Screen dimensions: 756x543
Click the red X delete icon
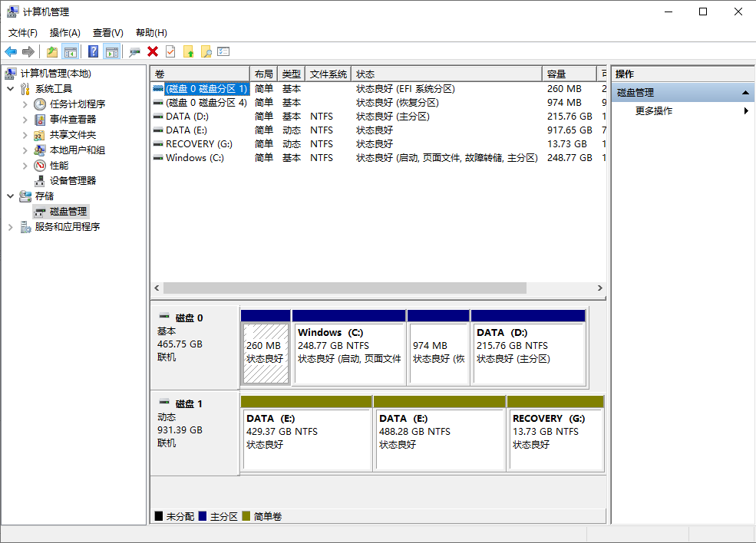(x=153, y=51)
